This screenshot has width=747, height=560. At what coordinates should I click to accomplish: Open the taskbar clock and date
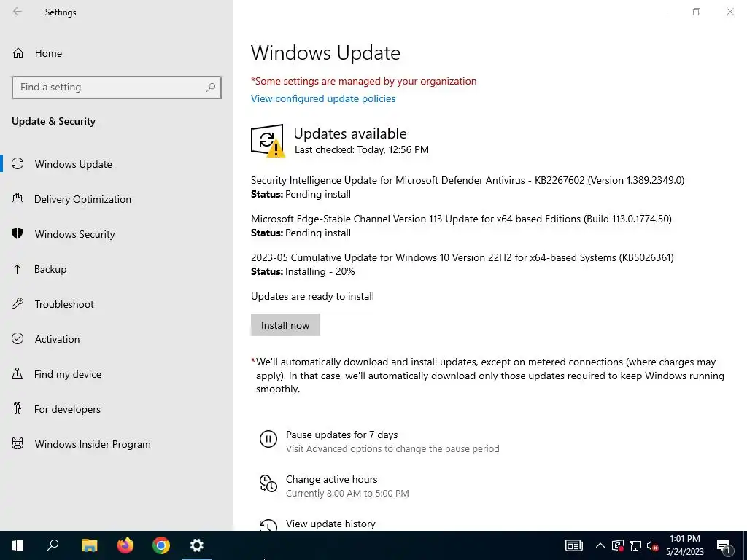pos(684,545)
